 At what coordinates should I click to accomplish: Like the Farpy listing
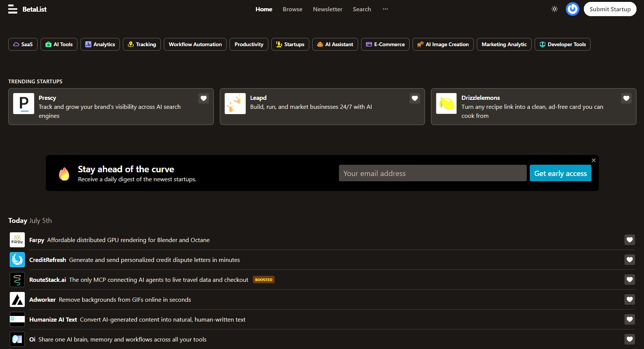coord(630,240)
